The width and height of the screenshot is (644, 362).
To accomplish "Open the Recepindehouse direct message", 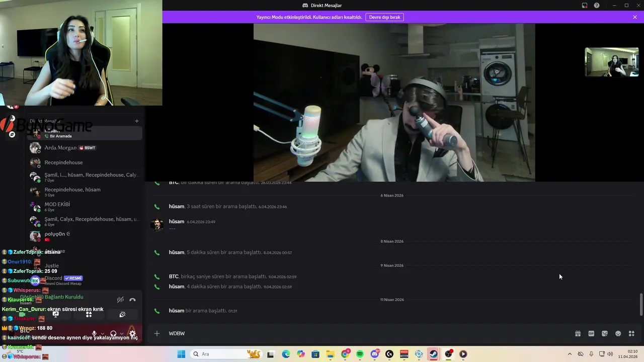I will coord(85,162).
